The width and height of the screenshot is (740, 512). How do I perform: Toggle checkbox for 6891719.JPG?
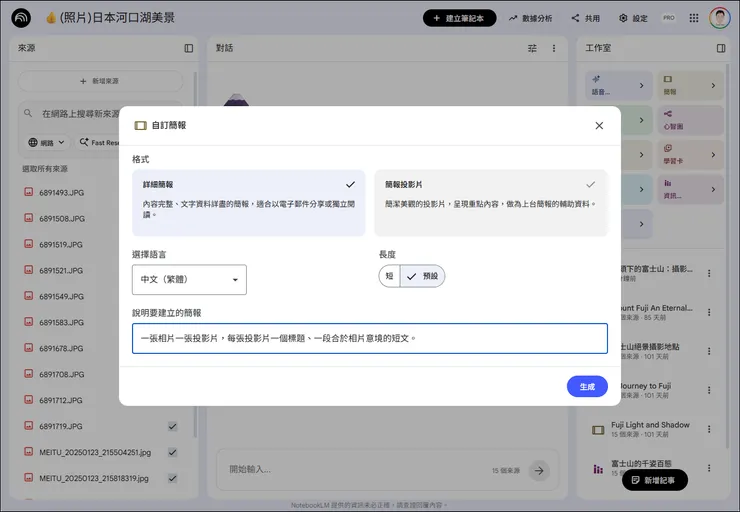pyautogui.click(x=173, y=426)
